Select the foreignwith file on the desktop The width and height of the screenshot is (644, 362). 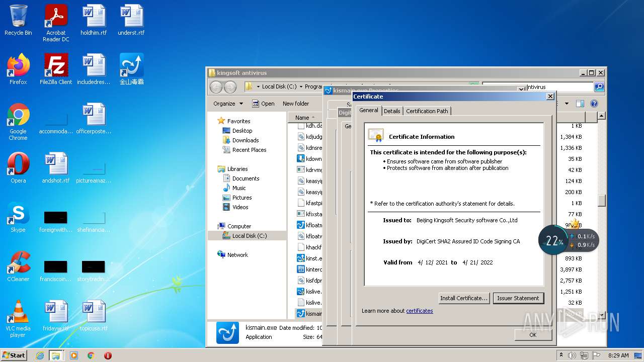56,222
